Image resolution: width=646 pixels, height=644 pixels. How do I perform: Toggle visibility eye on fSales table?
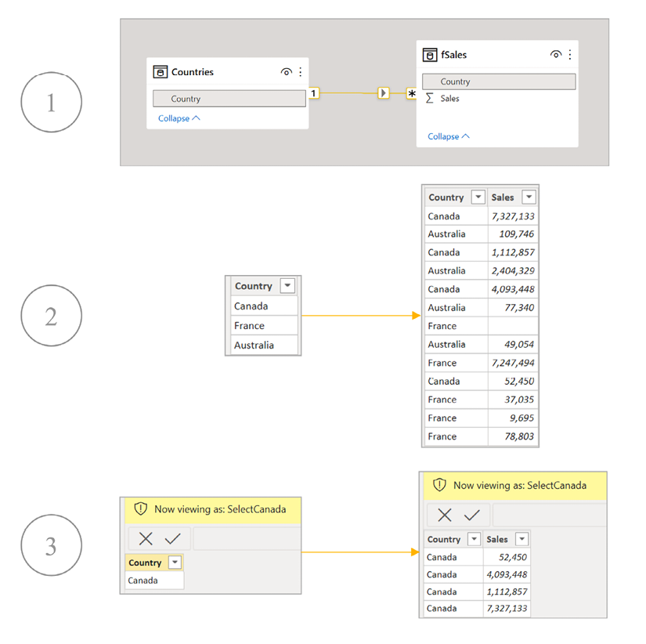coord(556,54)
